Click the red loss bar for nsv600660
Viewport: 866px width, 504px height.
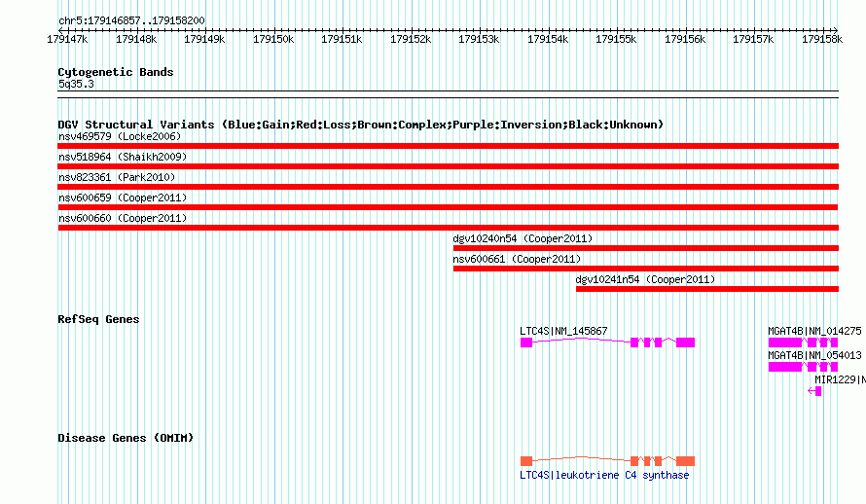[x=448, y=228]
